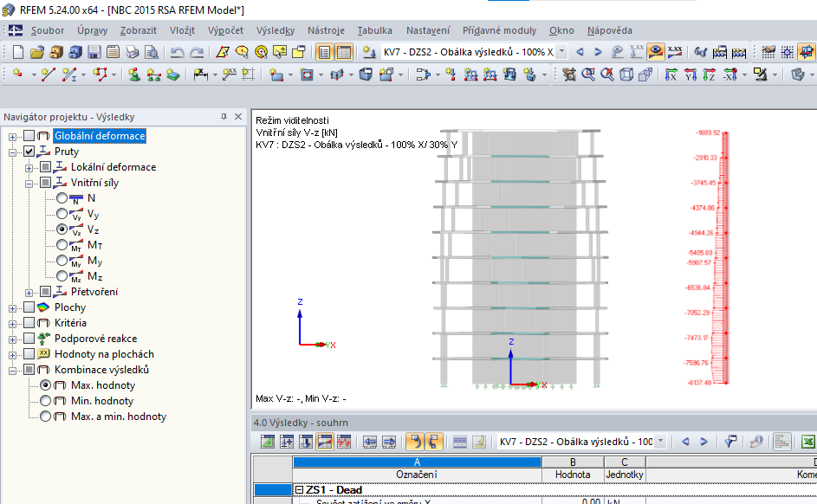Open the KV7 load case dropdown in toolbar
Screen dimensions: 817x504
tap(561, 52)
